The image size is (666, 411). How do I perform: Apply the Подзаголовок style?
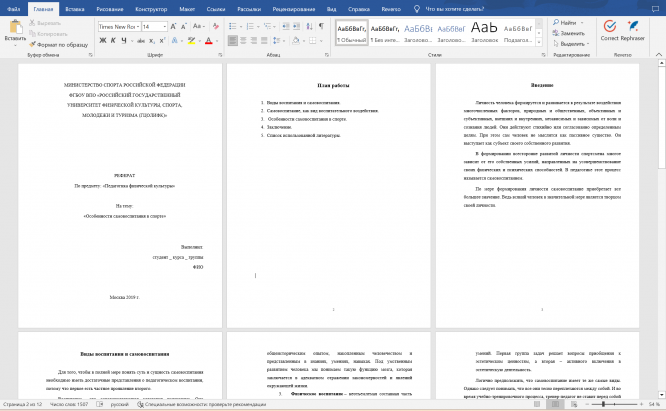point(518,33)
